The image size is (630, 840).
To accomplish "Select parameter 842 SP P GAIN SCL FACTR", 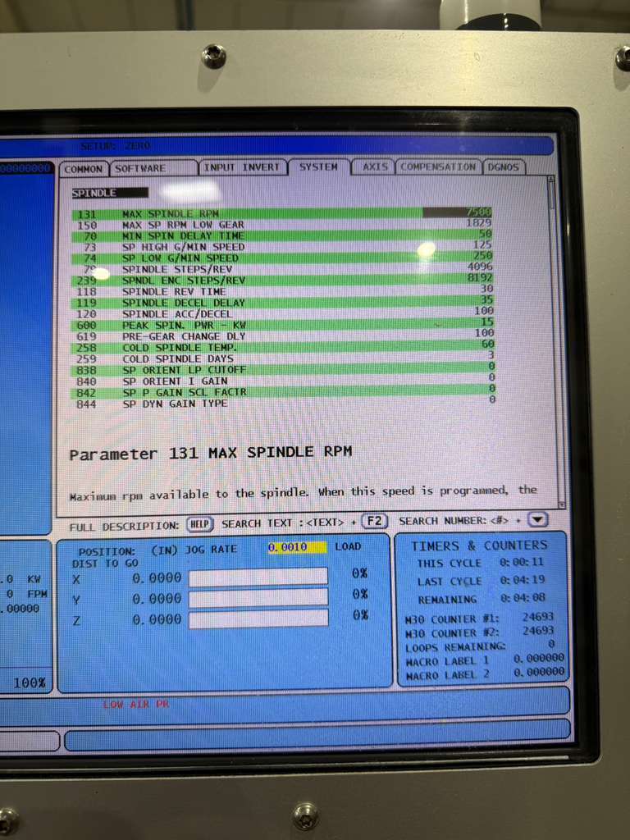I will (282, 392).
